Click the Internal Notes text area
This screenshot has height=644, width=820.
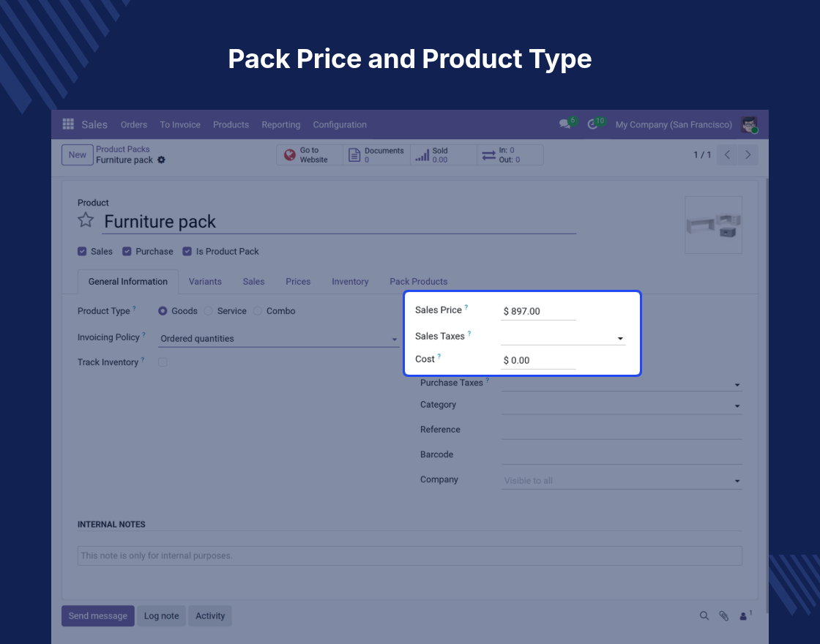(x=410, y=555)
